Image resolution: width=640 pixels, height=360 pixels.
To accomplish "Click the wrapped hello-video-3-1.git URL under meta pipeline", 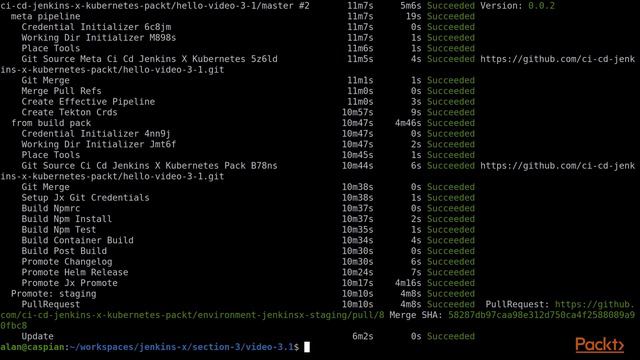I will (112, 70).
